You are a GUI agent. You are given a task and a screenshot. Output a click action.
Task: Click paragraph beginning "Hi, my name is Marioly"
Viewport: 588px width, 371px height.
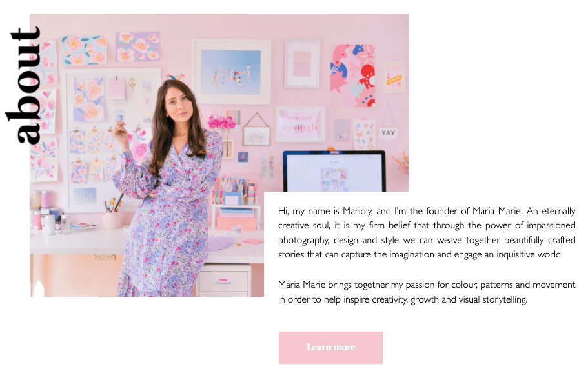pos(427,233)
